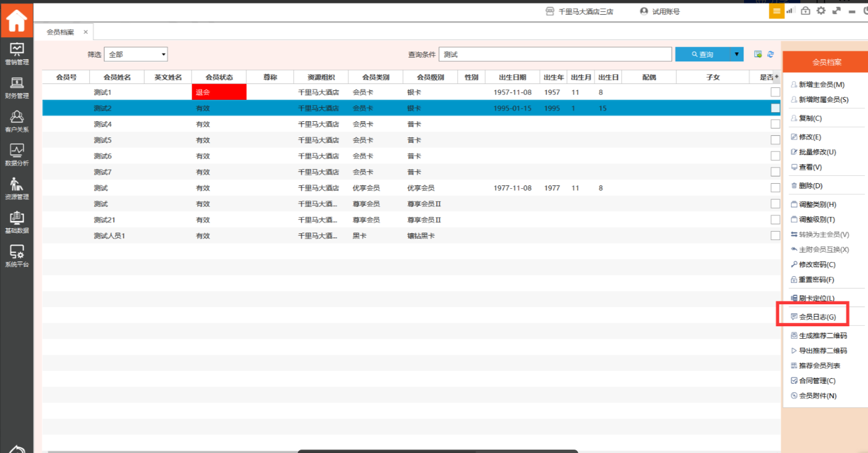This screenshot has width=868, height=453.
Task: Click the orange home icon
Action: click(16, 21)
